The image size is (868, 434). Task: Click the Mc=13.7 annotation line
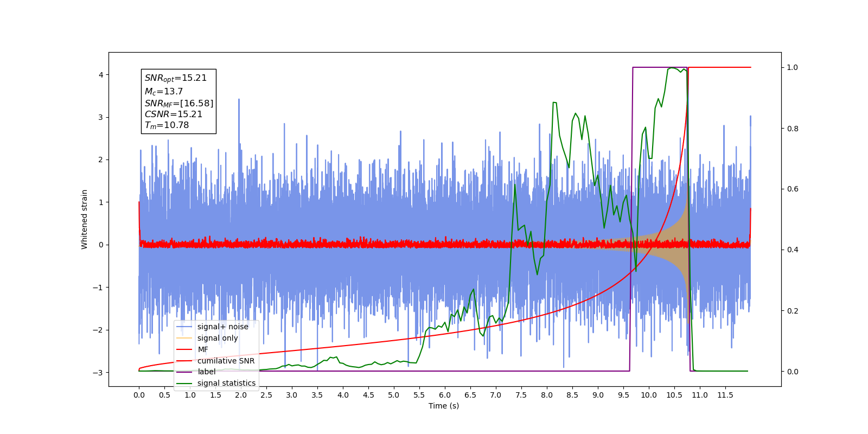(164, 92)
